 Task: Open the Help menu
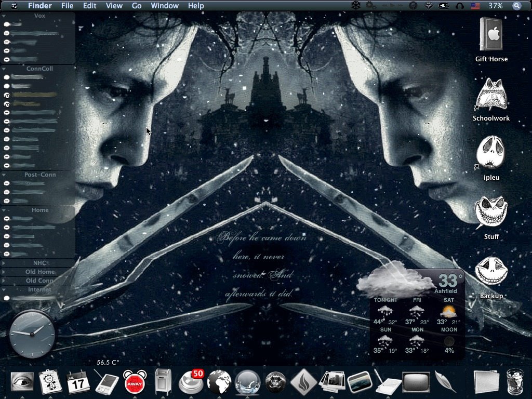[196, 5]
